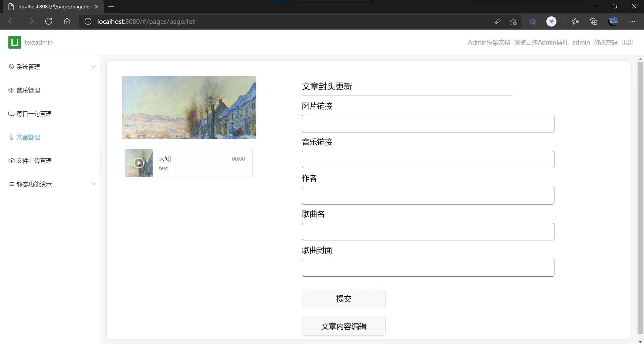The height and width of the screenshot is (344, 644).
Task: Focus the 作者 input field
Action: pos(428,195)
